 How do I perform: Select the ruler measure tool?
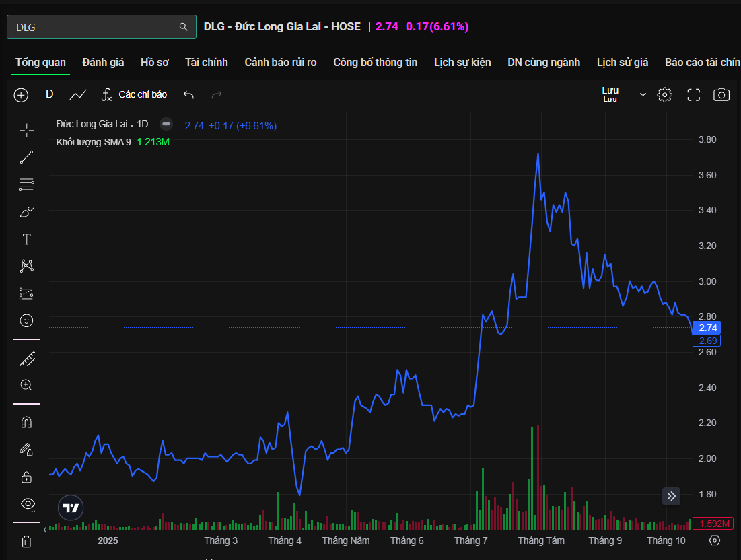pyautogui.click(x=26, y=359)
